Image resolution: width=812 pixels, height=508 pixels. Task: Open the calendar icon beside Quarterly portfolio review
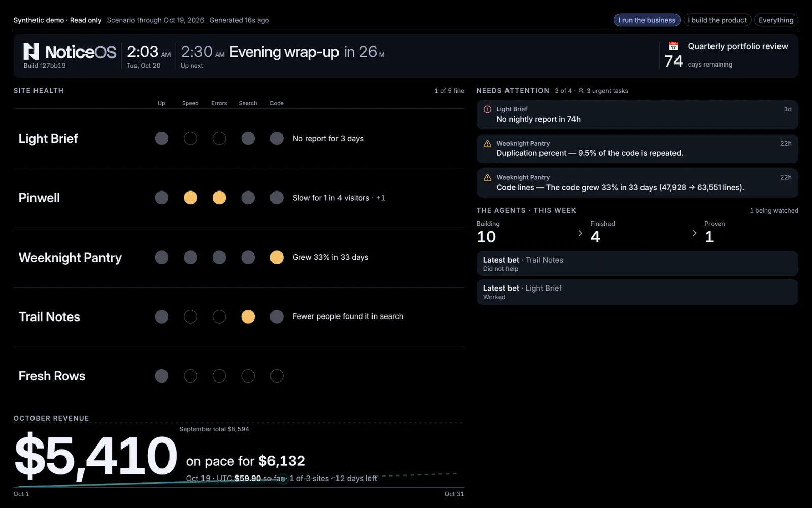point(673,46)
